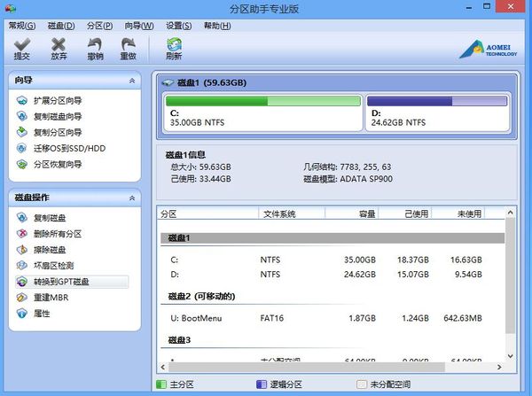
Task: Click the 转换到GPT磁盘 icon
Action: [x=21, y=282]
